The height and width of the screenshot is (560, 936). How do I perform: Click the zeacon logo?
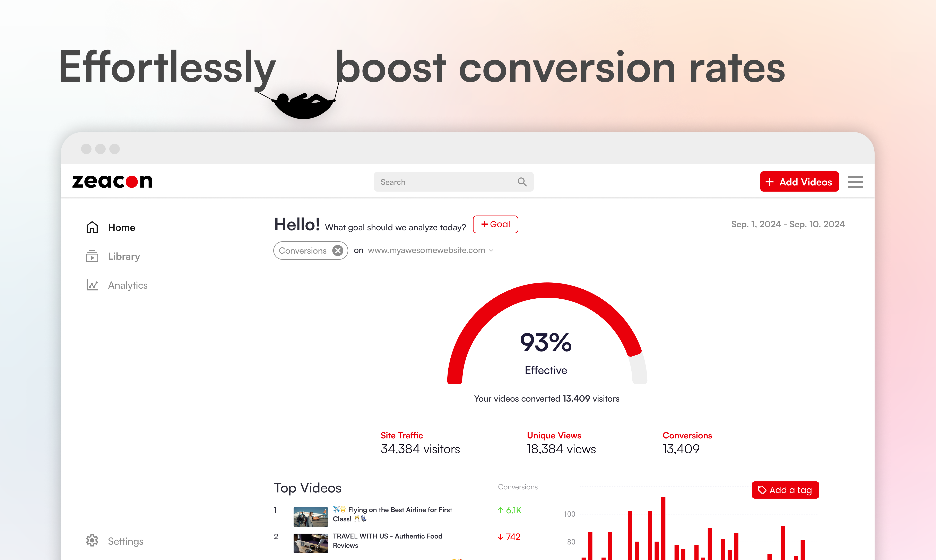[112, 182]
